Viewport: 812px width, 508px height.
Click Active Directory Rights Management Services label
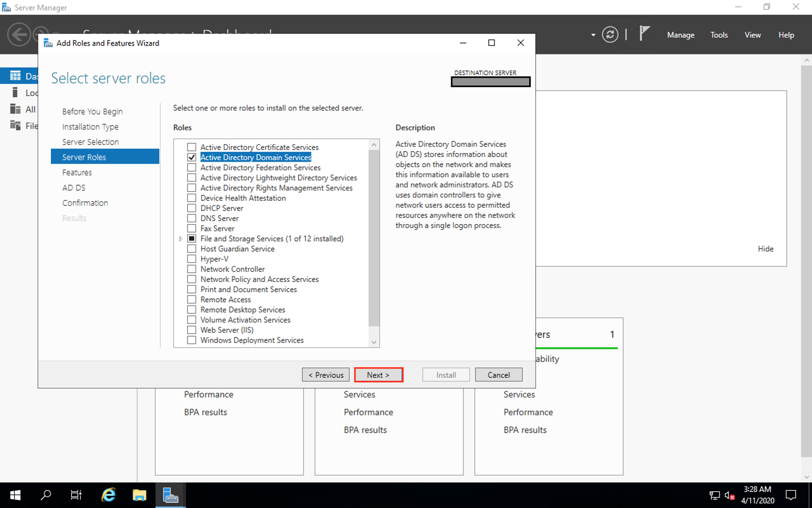coord(277,188)
